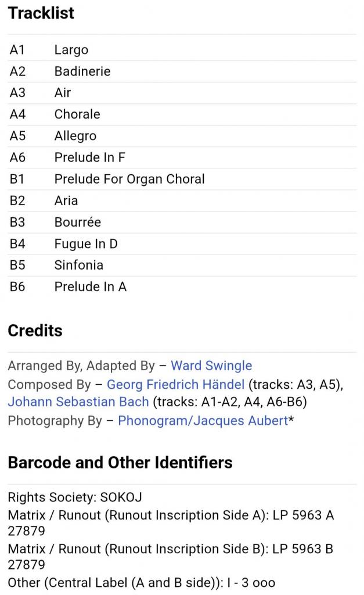This screenshot has width=364, height=595.
Task: Click the Rights Society SOKOJ text
Action: tap(75, 497)
